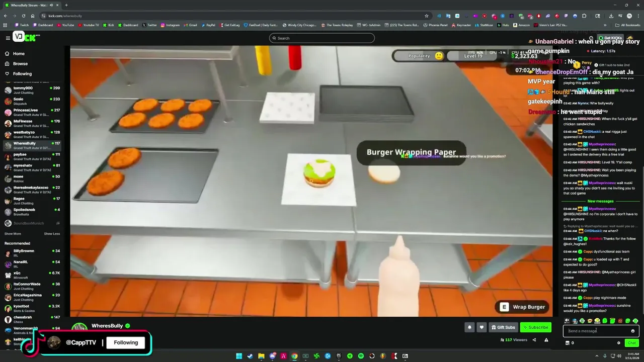Click Show Less under following list
This screenshot has height=362, width=644.
point(52,234)
